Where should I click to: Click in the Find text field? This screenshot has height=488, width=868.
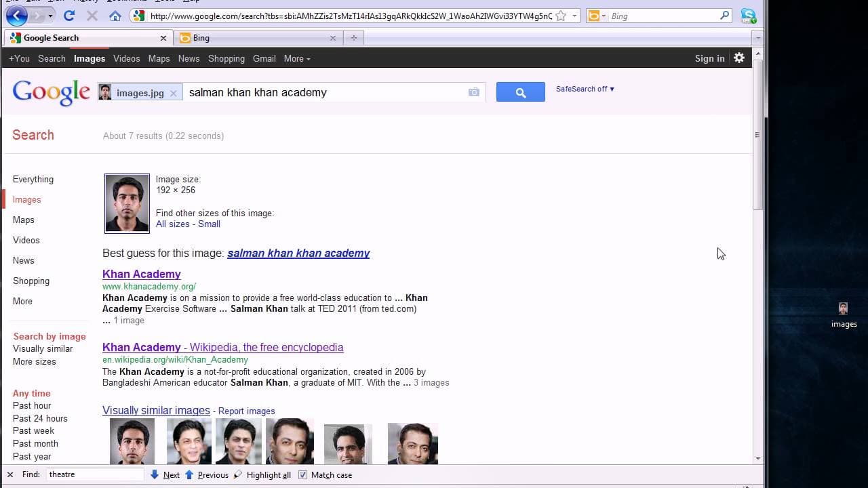[95, 474]
